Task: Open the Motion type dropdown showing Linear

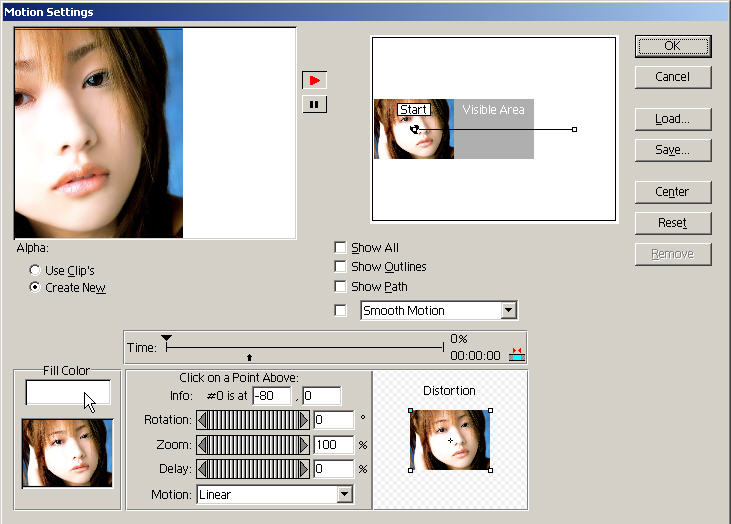Action: click(345, 494)
